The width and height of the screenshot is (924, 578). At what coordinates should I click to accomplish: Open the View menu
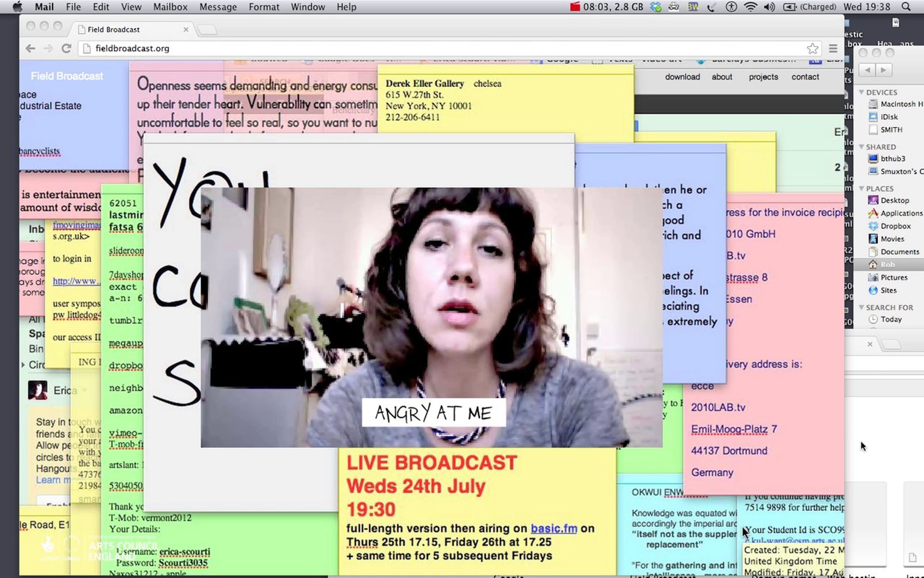pyautogui.click(x=131, y=7)
